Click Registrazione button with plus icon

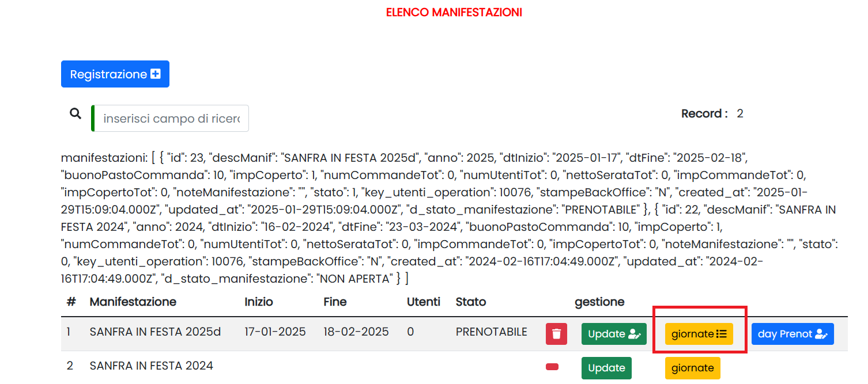(x=115, y=74)
